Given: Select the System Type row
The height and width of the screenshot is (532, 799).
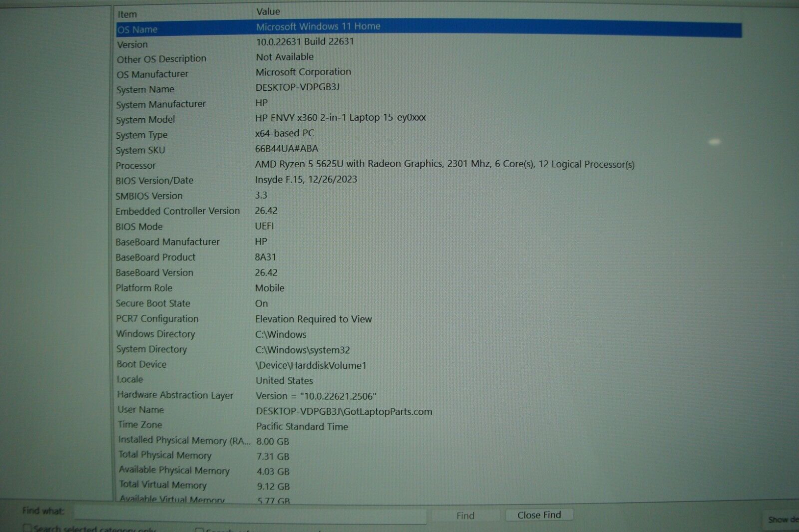Looking at the screenshot, I should (x=428, y=135).
